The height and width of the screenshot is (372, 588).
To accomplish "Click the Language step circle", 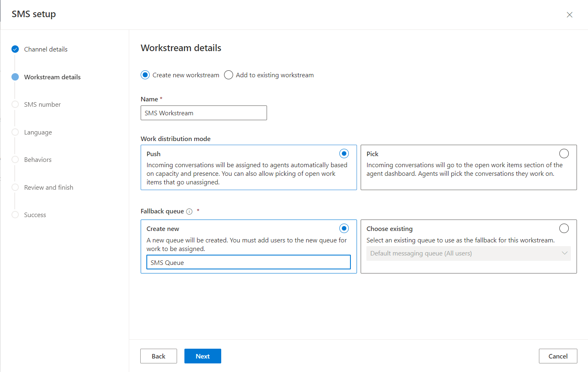I will coord(15,132).
